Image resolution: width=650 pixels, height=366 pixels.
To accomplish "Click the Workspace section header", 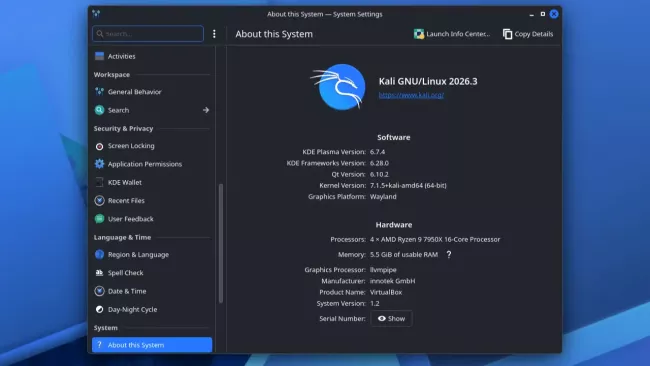I will click(x=112, y=75).
